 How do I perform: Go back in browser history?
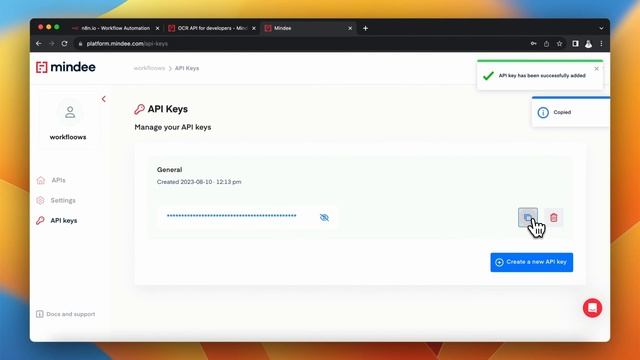tap(39, 43)
